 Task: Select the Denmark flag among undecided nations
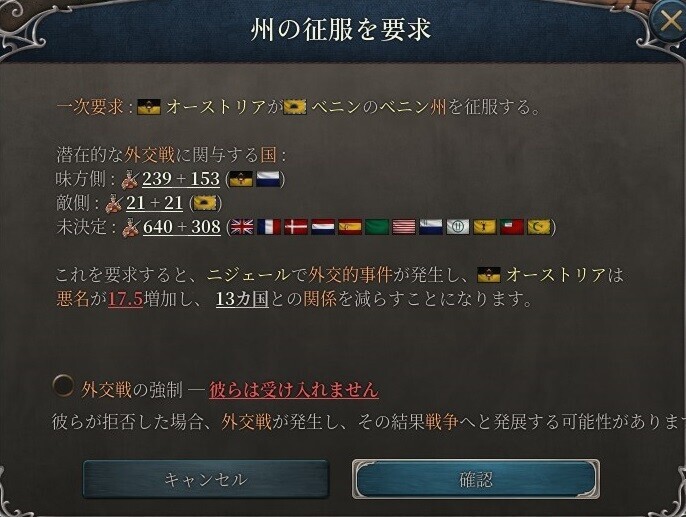click(296, 227)
